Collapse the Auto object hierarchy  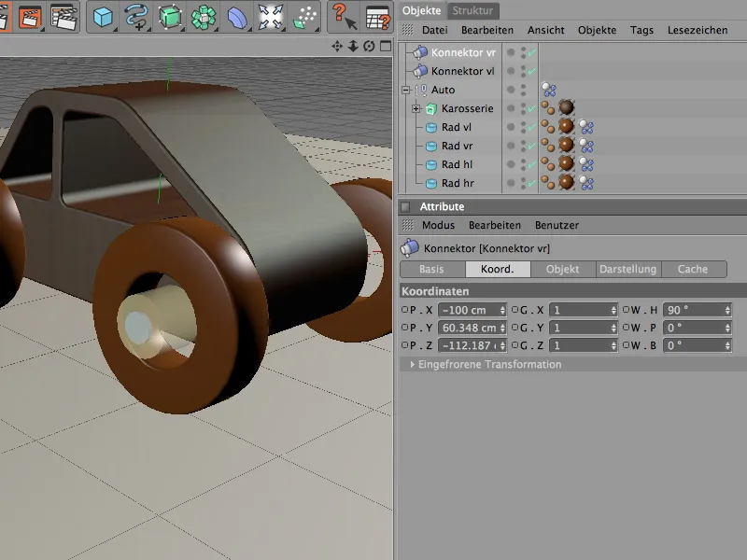[406, 91]
